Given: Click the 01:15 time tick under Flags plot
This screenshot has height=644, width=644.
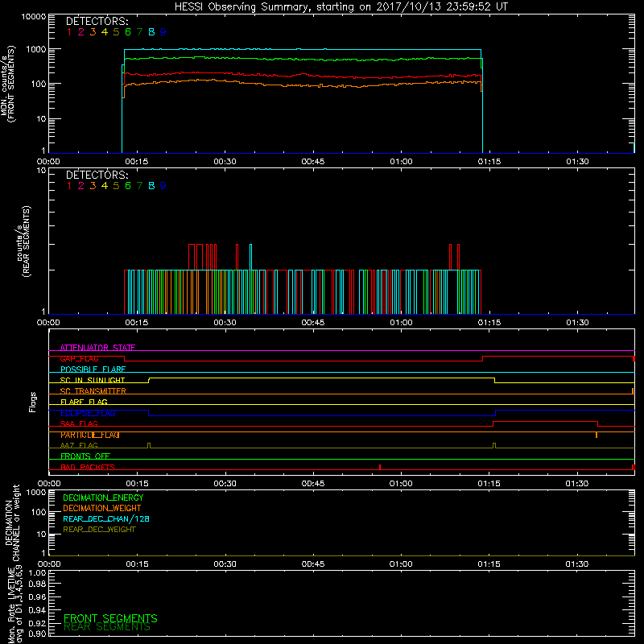Looking at the screenshot, I should pos(489,484).
